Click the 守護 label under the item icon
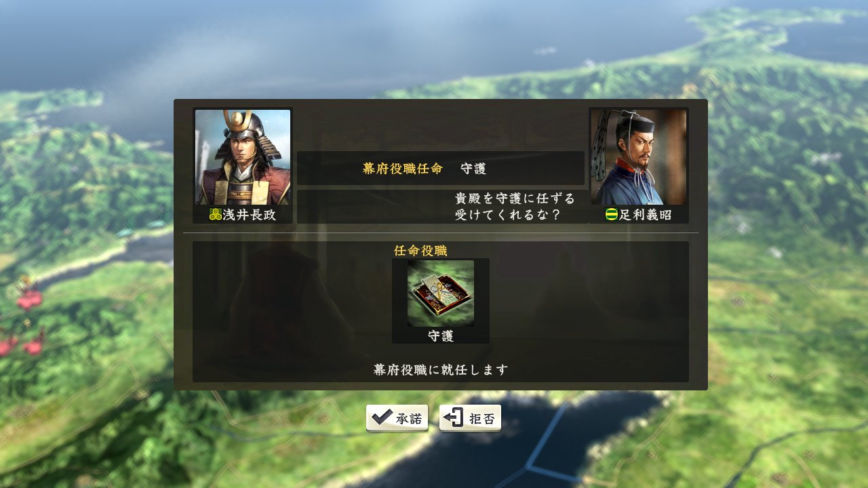 click(x=441, y=335)
